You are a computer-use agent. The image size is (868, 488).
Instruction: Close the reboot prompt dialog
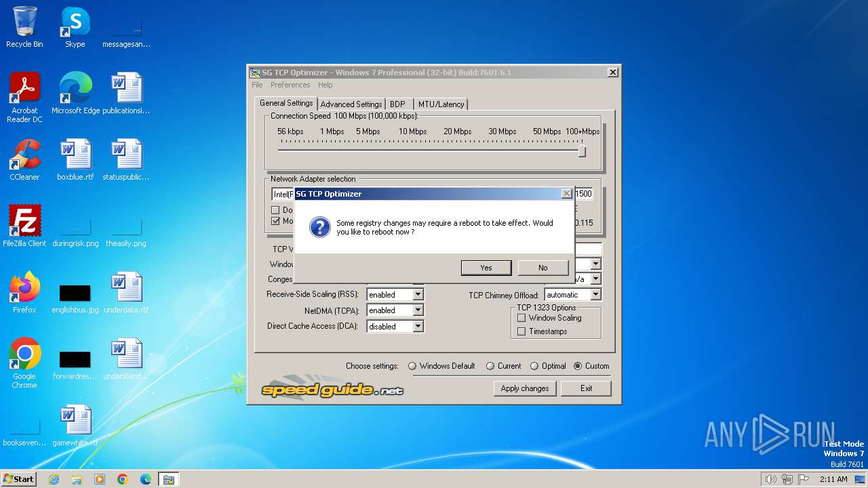(x=566, y=194)
